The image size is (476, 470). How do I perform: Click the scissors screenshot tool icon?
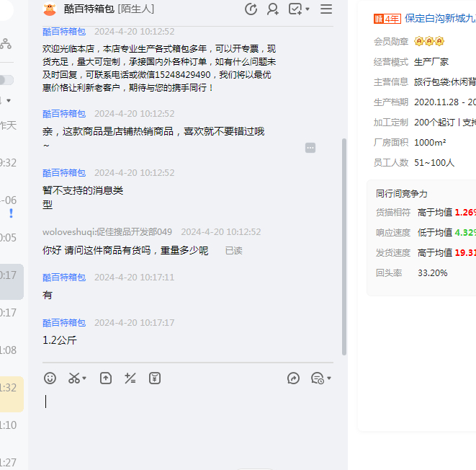73,378
